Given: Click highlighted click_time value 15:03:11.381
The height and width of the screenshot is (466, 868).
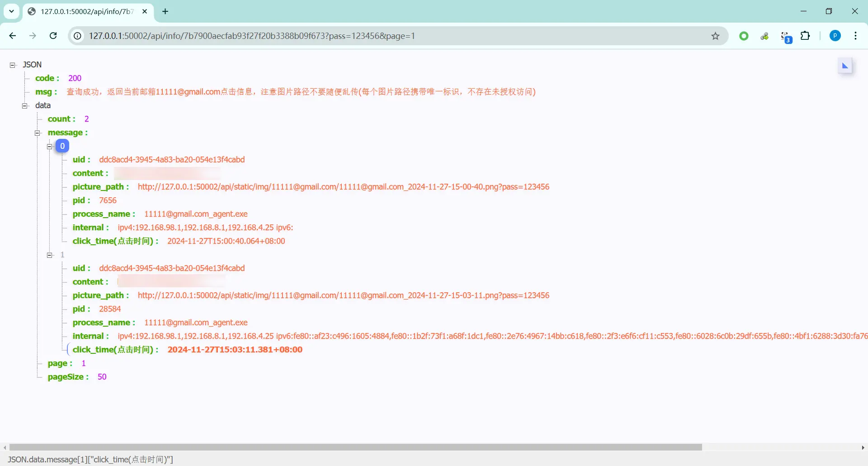Looking at the screenshot, I should point(235,350).
